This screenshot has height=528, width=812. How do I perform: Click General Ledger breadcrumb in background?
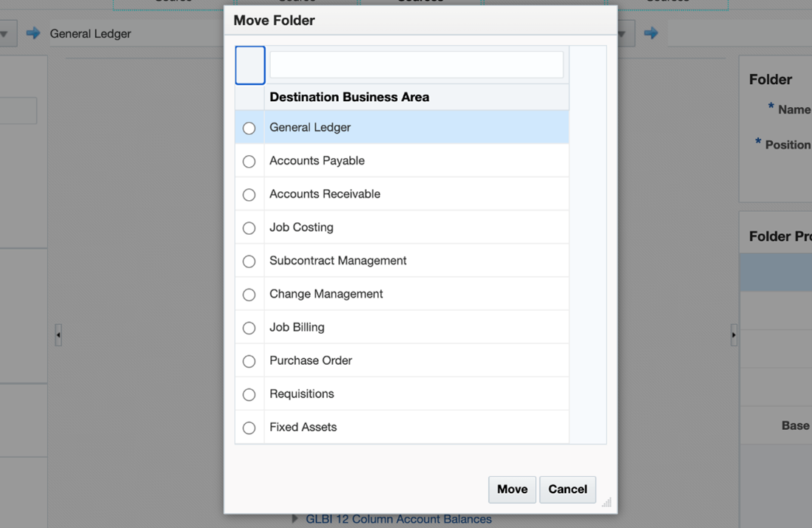pyautogui.click(x=90, y=34)
